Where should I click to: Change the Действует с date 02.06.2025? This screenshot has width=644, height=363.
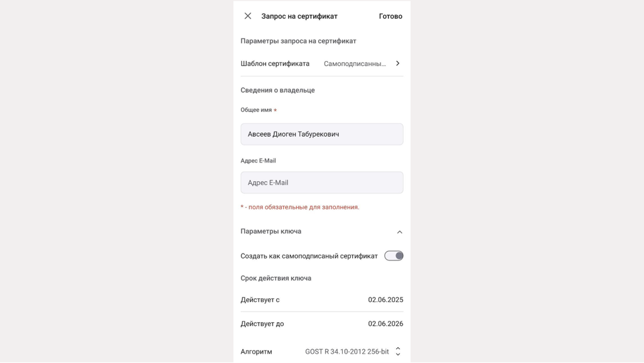386,299
